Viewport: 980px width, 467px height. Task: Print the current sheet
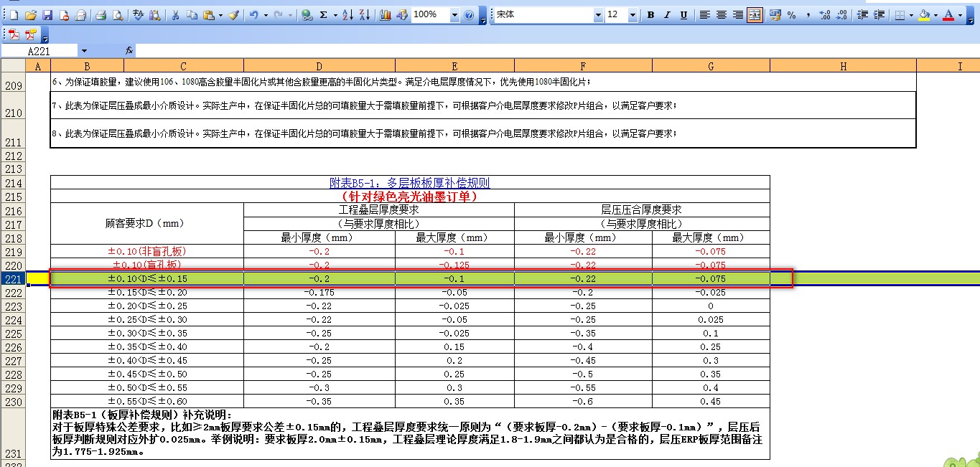[x=101, y=15]
